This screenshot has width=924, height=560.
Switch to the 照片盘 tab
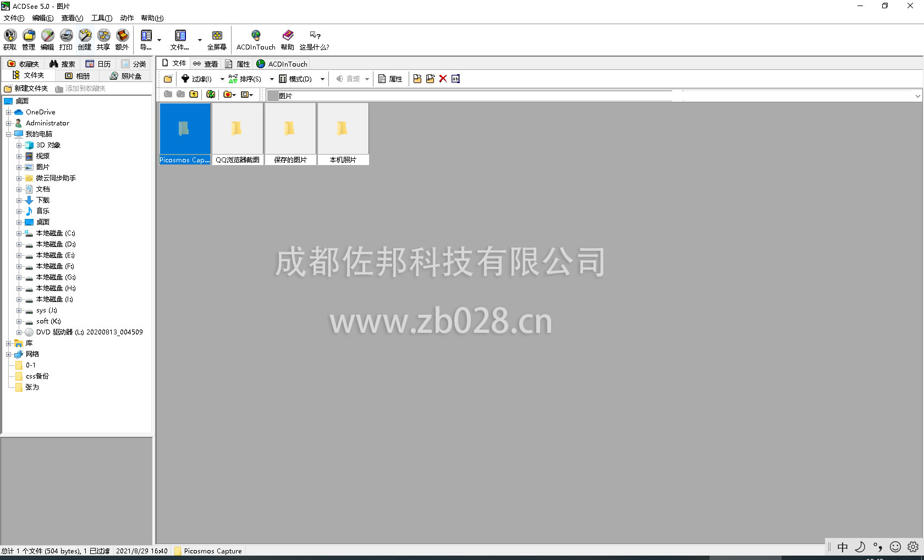pyautogui.click(x=126, y=76)
